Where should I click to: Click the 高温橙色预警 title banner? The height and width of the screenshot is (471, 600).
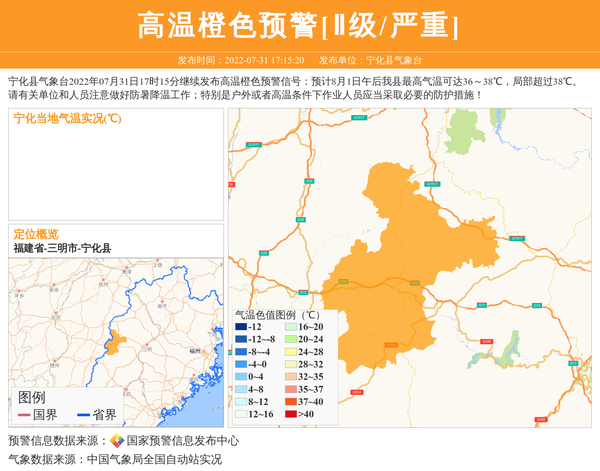tap(299, 25)
